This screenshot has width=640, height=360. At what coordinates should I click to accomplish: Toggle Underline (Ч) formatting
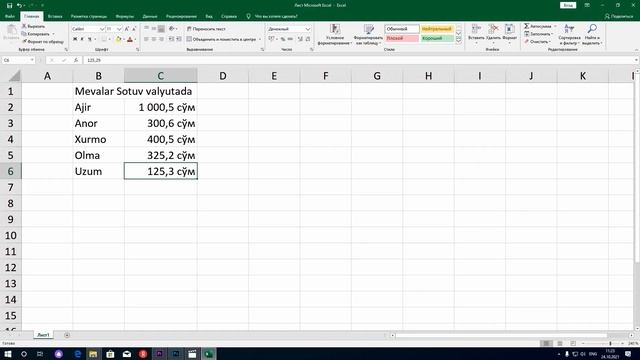(89, 39)
